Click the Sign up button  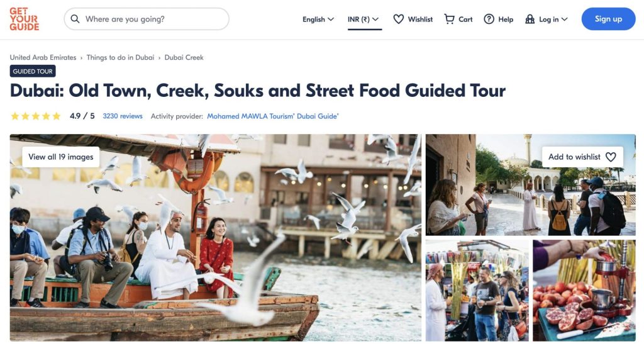608,19
